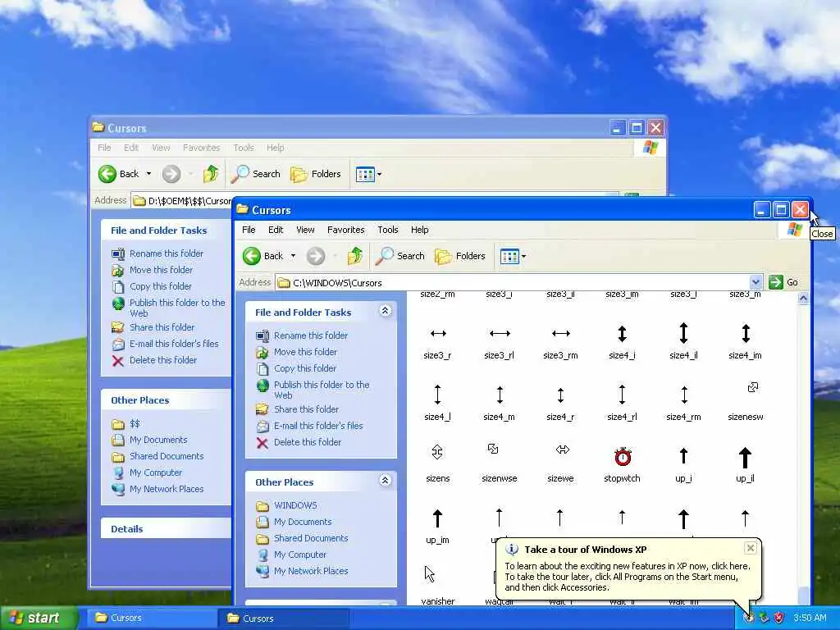
Task: Select the sizewe cursor file
Action: [x=560, y=464]
